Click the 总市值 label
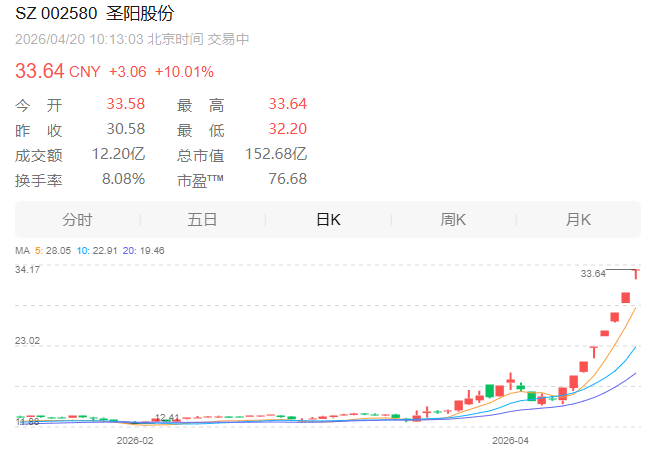The height and width of the screenshot is (457, 653). (200, 155)
